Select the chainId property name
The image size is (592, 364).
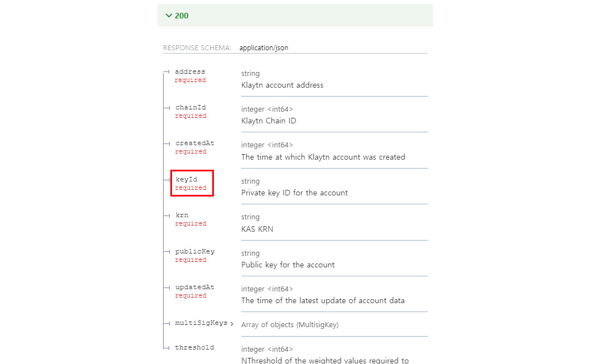(190, 107)
